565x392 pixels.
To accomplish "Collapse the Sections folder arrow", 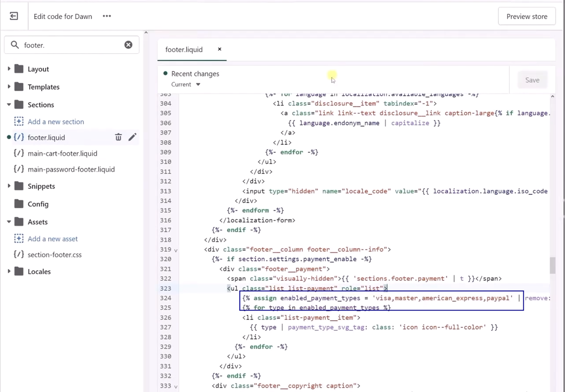I will point(9,105).
